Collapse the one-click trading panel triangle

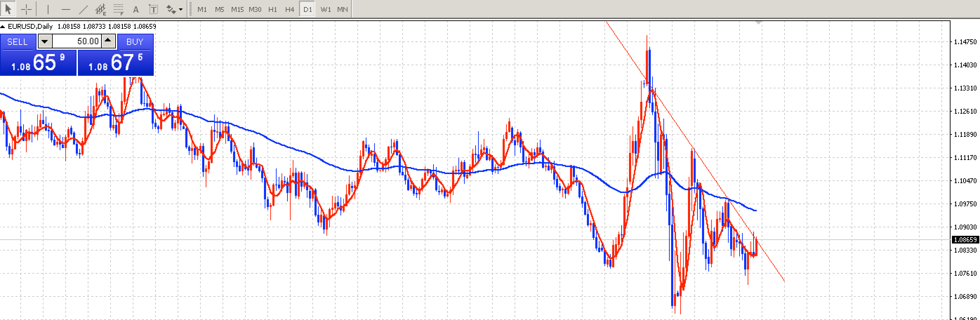coord(3,26)
